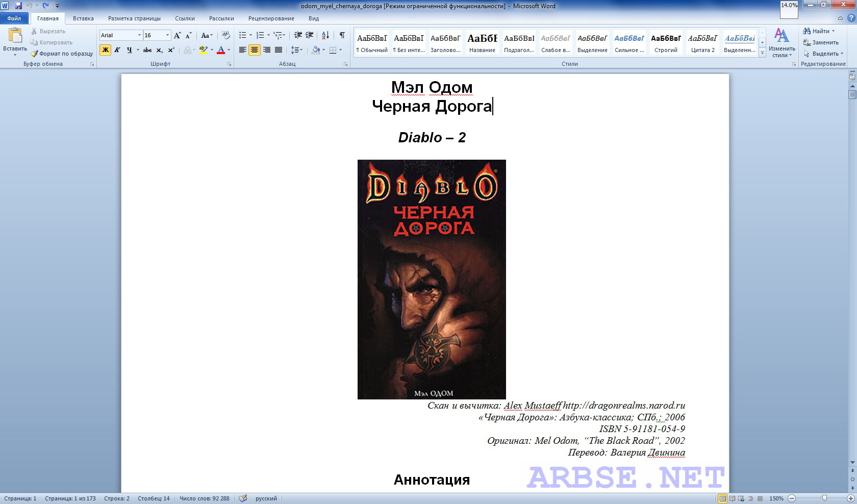Apply yellow text highlight color
Screen dimensions: 857x504
[203, 50]
